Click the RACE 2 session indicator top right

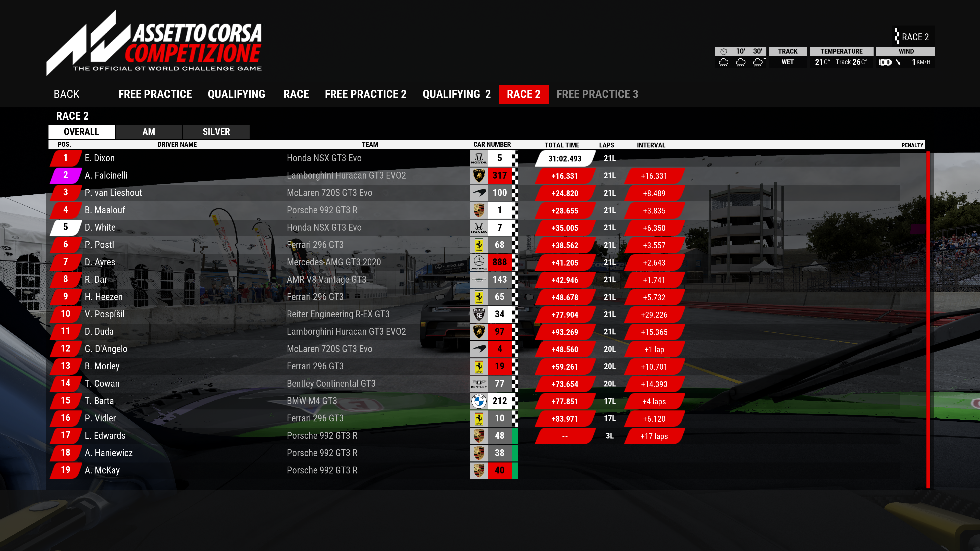point(913,37)
